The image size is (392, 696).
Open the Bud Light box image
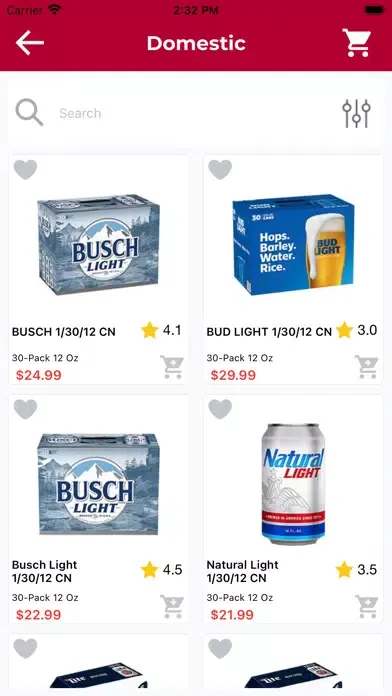pyautogui.click(x=293, y=245)
